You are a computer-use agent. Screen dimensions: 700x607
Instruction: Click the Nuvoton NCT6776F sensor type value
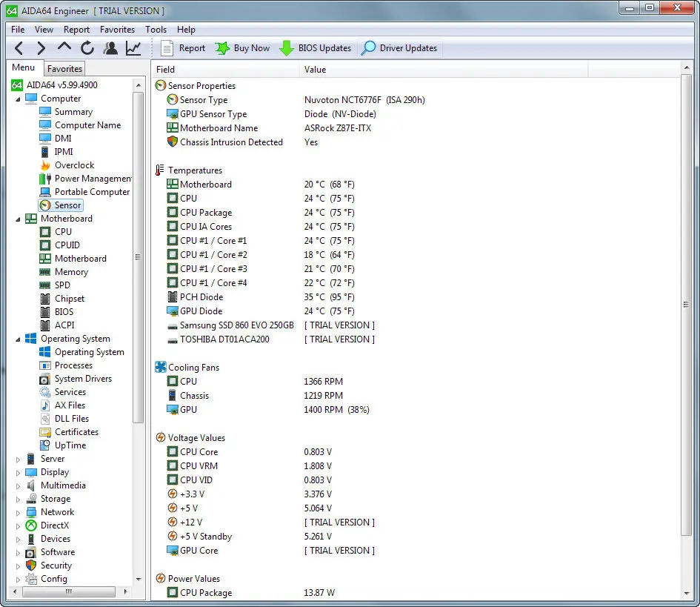tap(364, 100)
